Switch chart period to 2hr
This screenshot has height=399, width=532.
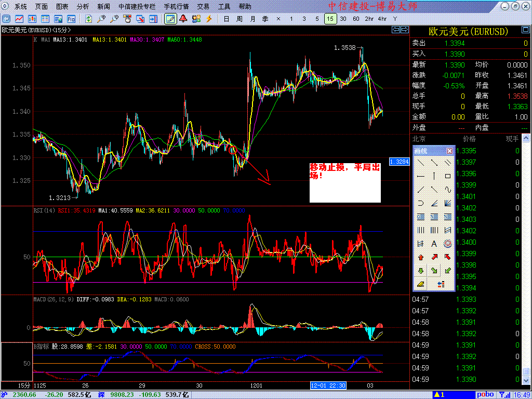click(369, 19)
